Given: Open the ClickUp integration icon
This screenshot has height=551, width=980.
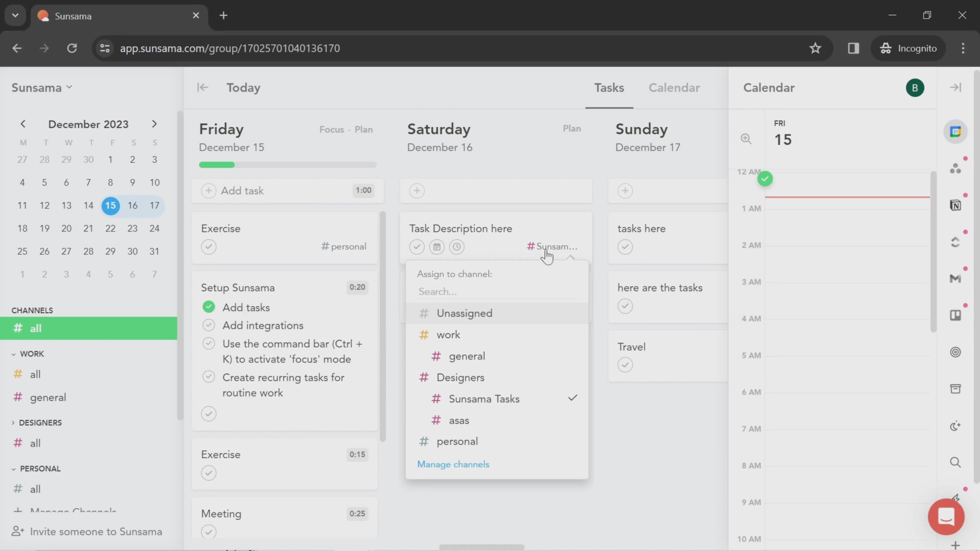Looking at the screenshot, I should click(955, 242).
